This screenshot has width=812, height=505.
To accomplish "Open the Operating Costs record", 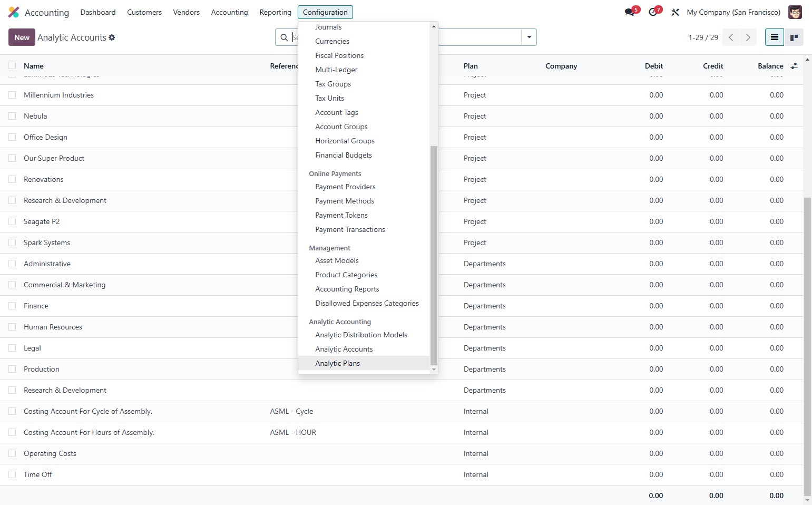I will pyautogui.click(x=50, y=453).
